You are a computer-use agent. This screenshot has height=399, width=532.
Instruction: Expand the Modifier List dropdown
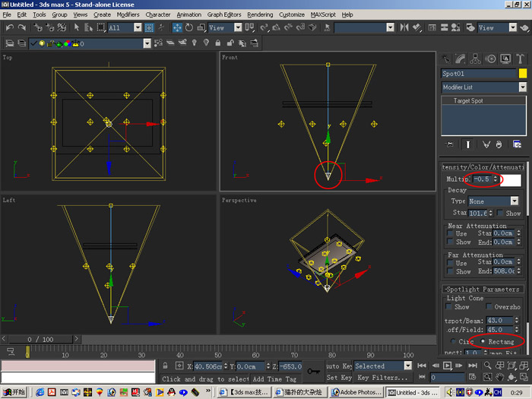tap(523, 87)
